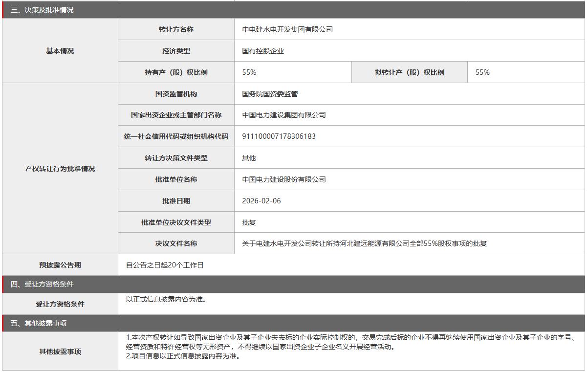588x374 pixels.
Task: Click the 以正式信息披露内容为准 qualification text
Action: click(x=166, y=299)
